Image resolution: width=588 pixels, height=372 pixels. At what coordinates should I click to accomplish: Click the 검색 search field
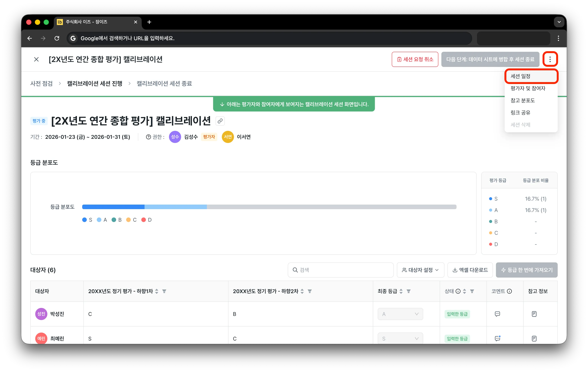pos(341,270)
